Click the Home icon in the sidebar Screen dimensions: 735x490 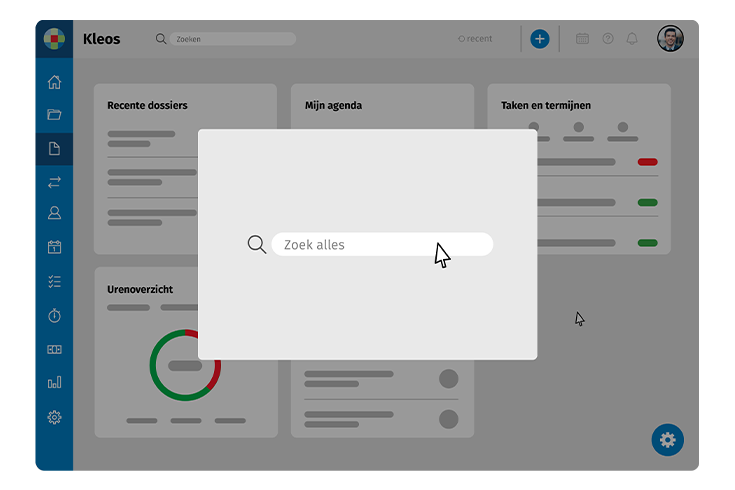pyautogui.click(x=54, y=82)
